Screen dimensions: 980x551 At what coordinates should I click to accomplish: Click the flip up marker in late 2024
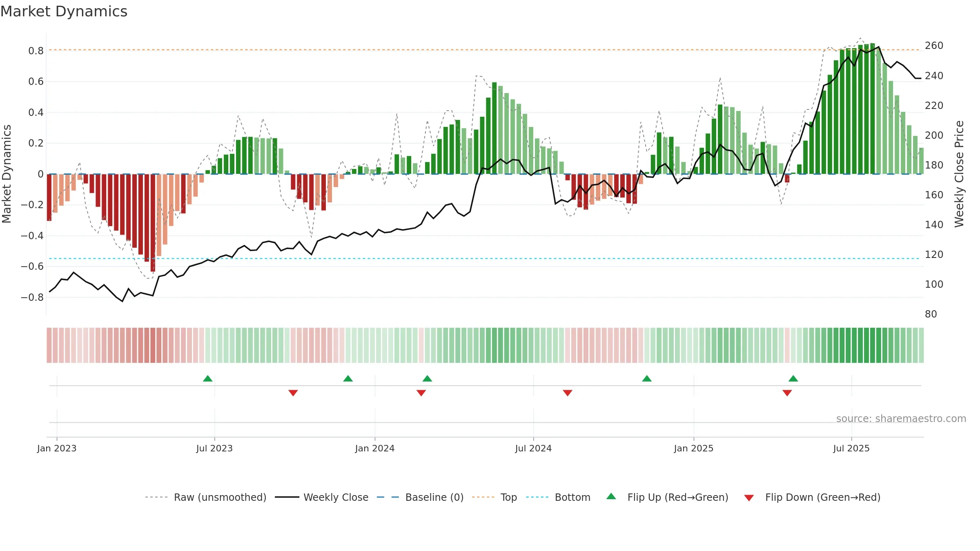tap(647, 378)
